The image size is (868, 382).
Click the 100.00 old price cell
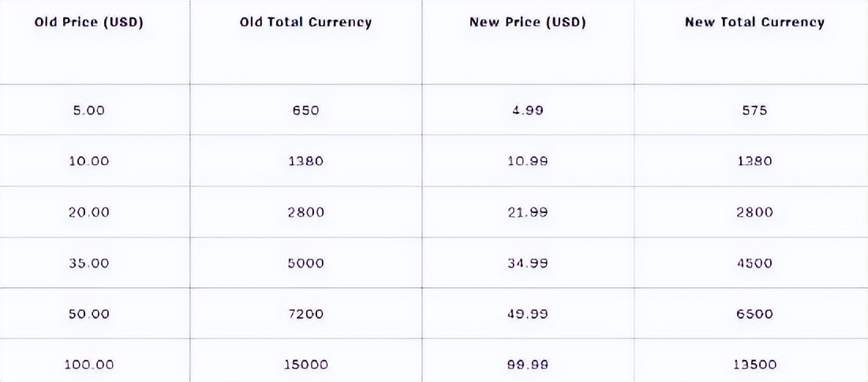tap(89, 365)
